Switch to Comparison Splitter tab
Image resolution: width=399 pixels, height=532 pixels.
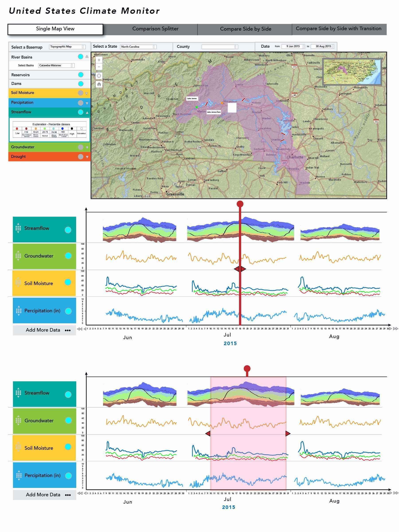pyautogui.click(x=150, y=29)
